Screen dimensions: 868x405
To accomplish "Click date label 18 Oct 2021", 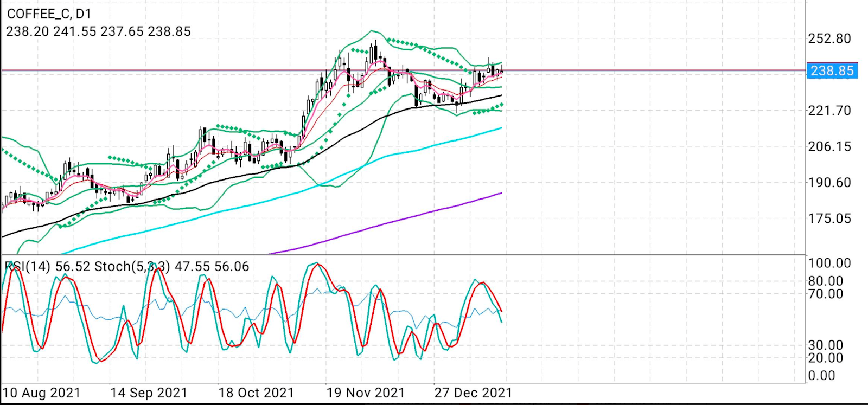I will click(x=256, y=393).
